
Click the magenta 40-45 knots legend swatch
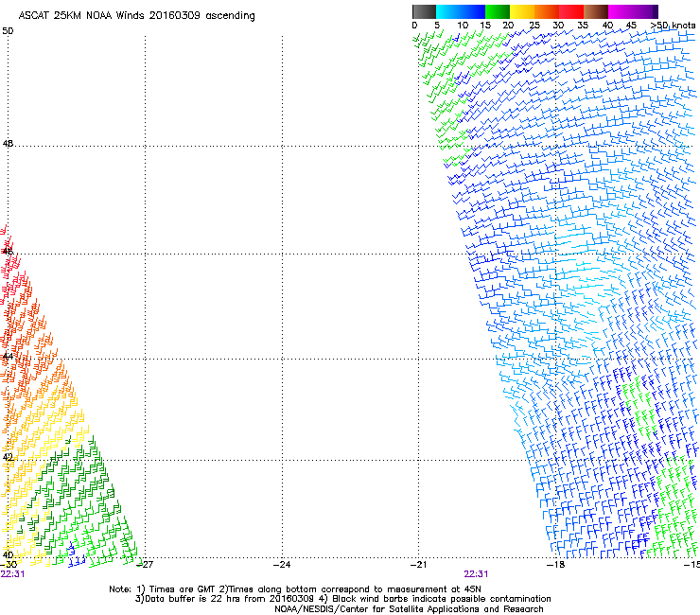click(621, 11)
